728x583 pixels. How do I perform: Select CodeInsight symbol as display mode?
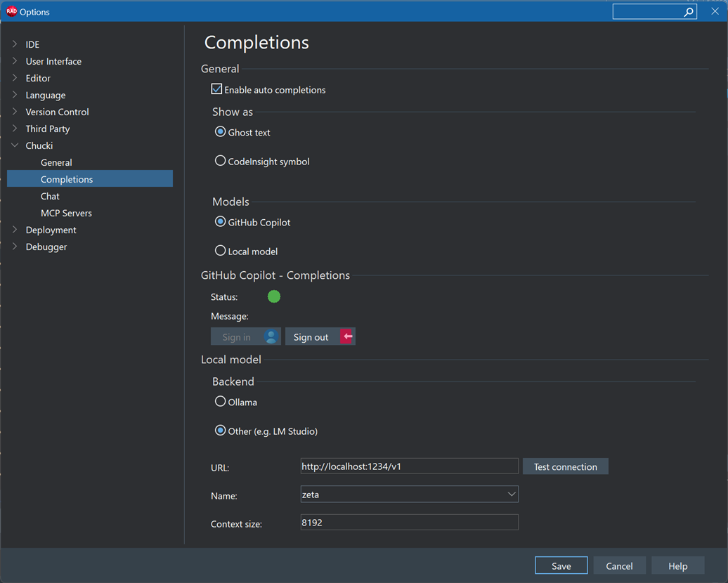pos(220,160)
